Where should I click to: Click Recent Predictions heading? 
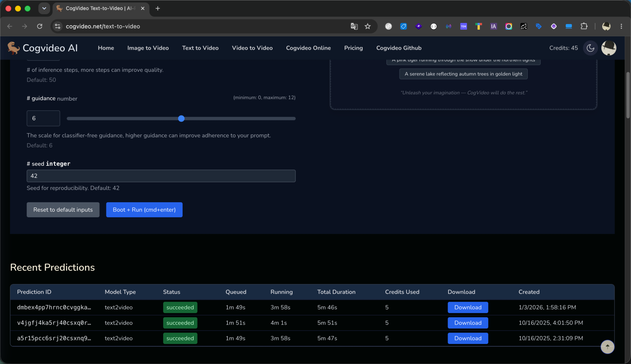(52, 267)
